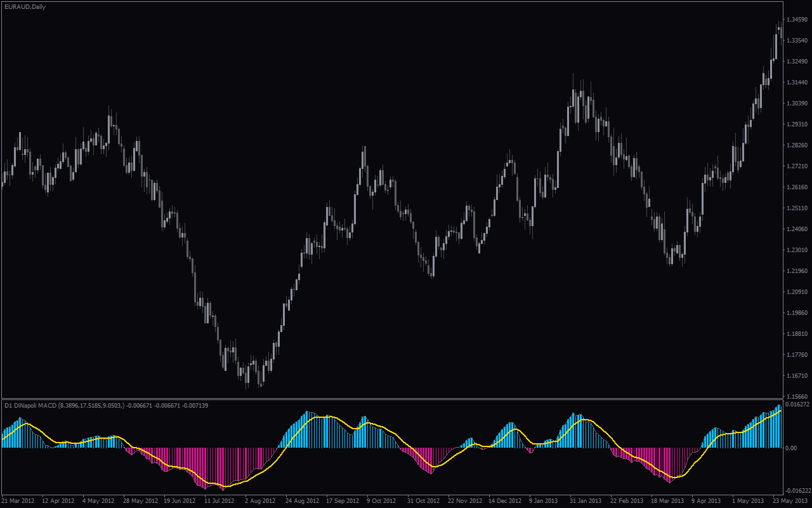Select the 18 Mar 2013 date label
Image resolution: width=812 pixels, height=508 pixels.
click(666, 501)
